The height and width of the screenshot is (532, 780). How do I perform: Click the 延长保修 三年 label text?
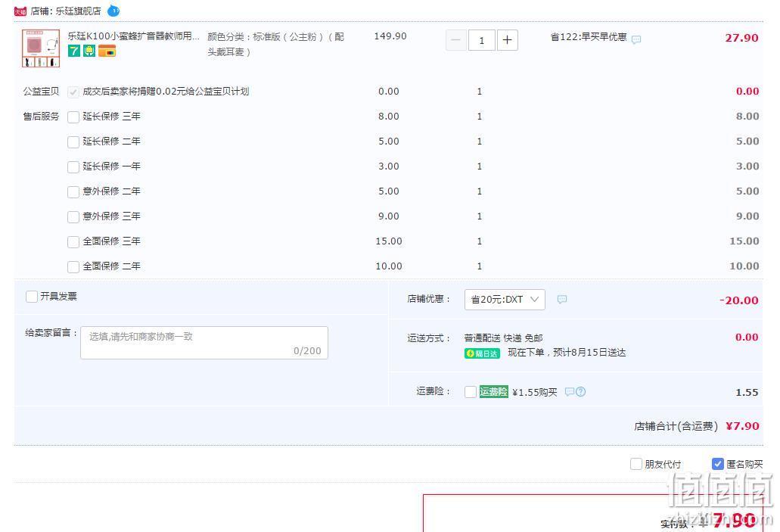click(x=111, y=117)
